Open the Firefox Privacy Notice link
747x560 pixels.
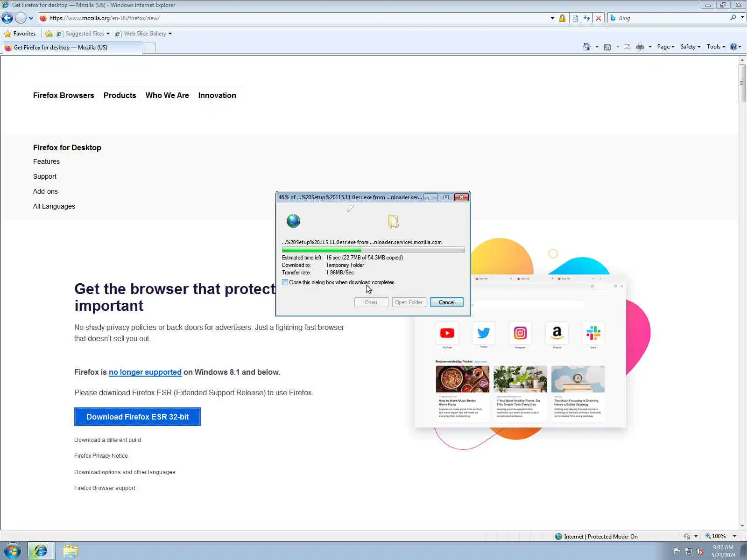(x=101, y=456)
